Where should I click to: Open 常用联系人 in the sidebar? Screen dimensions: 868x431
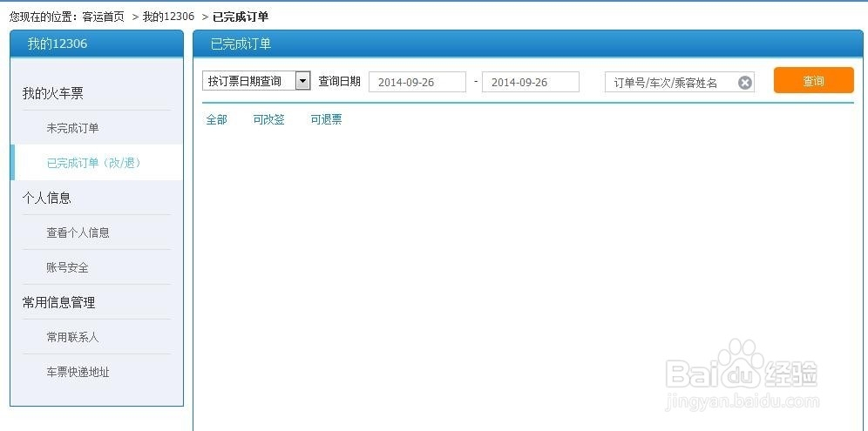(72, 337)
